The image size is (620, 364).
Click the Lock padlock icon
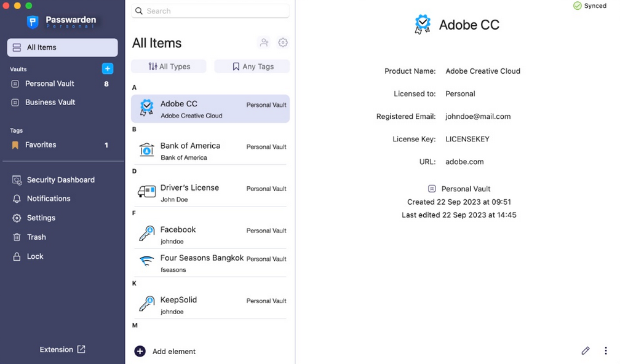[17, 256]
